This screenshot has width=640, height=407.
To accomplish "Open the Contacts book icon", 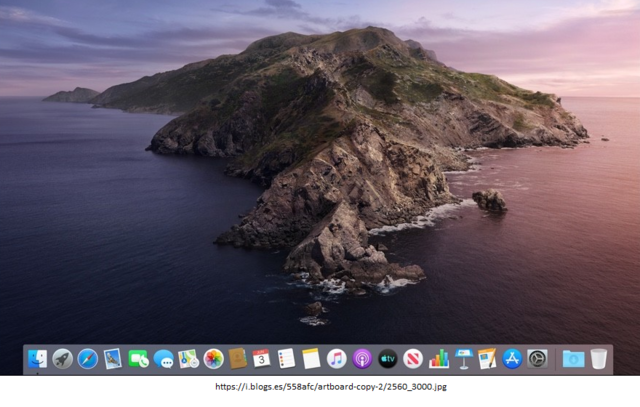I will coord(238,359).
